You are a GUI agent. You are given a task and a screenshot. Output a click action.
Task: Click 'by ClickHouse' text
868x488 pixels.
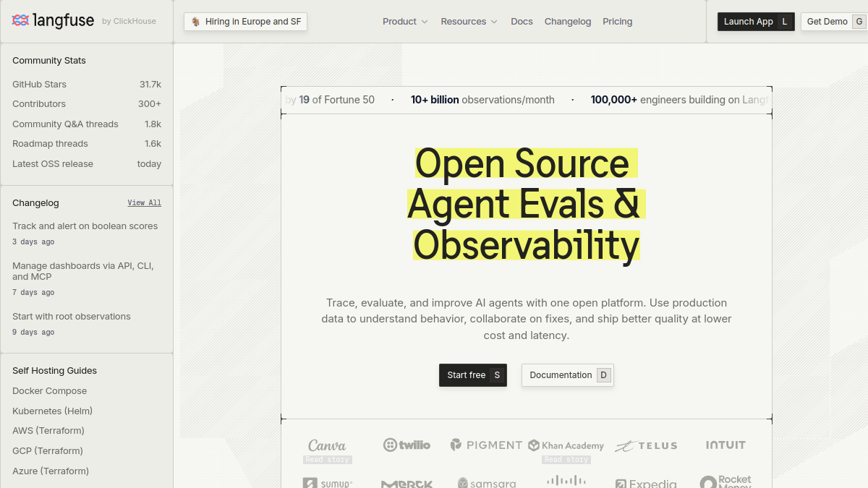click(129, 22)
